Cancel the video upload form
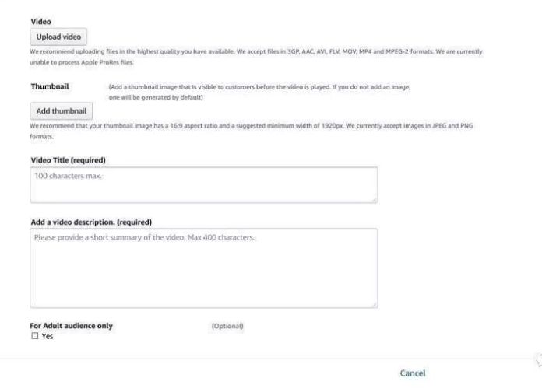542x392 pixels. (x=412, y=373)
